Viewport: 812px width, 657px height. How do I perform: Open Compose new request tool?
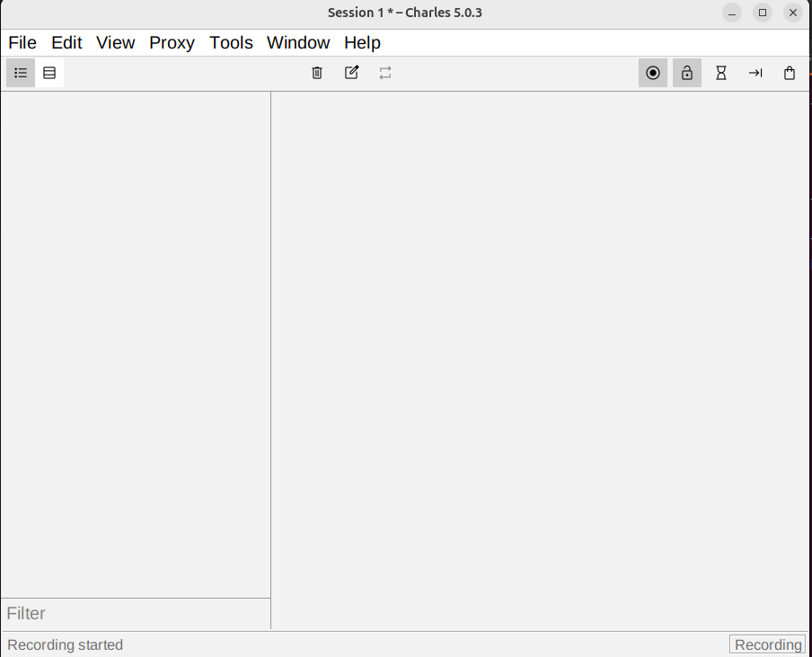point(351,73)
